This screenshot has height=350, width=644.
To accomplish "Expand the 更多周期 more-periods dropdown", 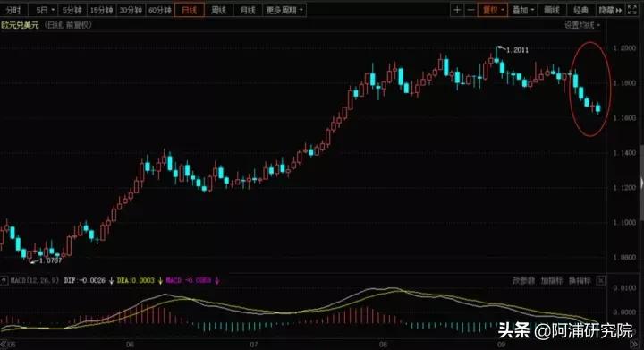I will [284, 10].
